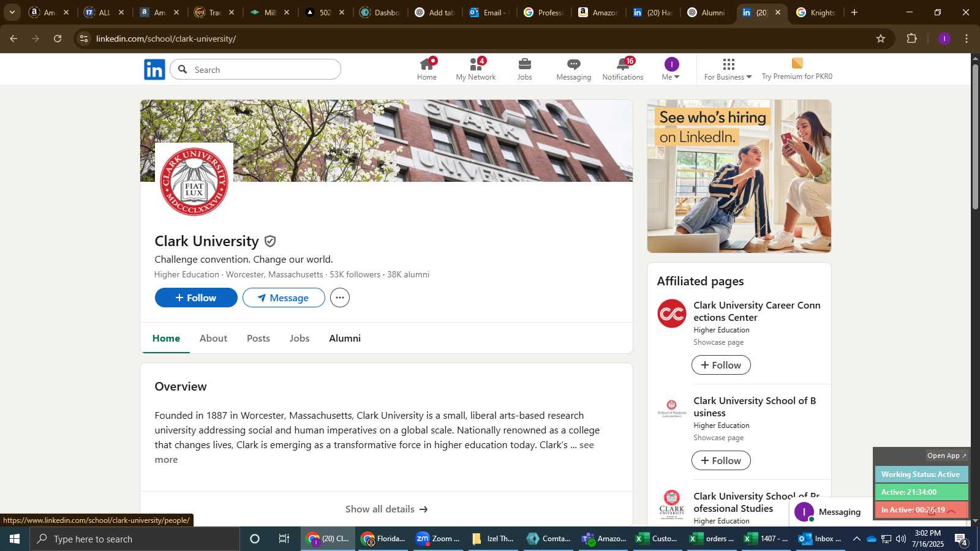
Task: Switch to the Knights browser tab
Action: pyautogui.click(x=816, y=12)
